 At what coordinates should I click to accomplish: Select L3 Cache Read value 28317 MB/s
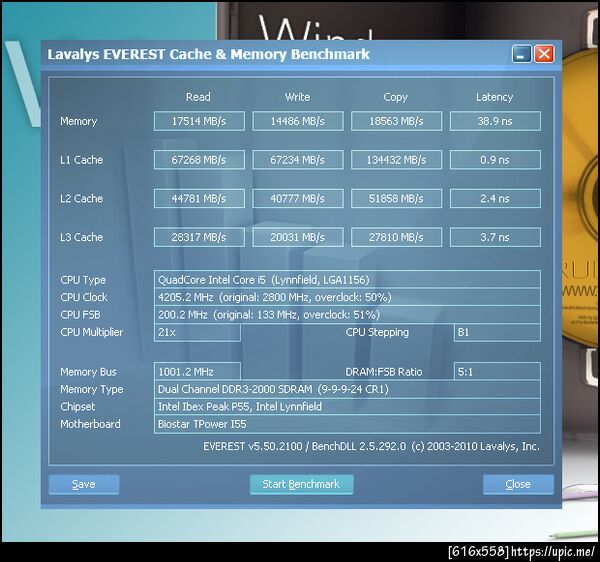pos(199,237)
